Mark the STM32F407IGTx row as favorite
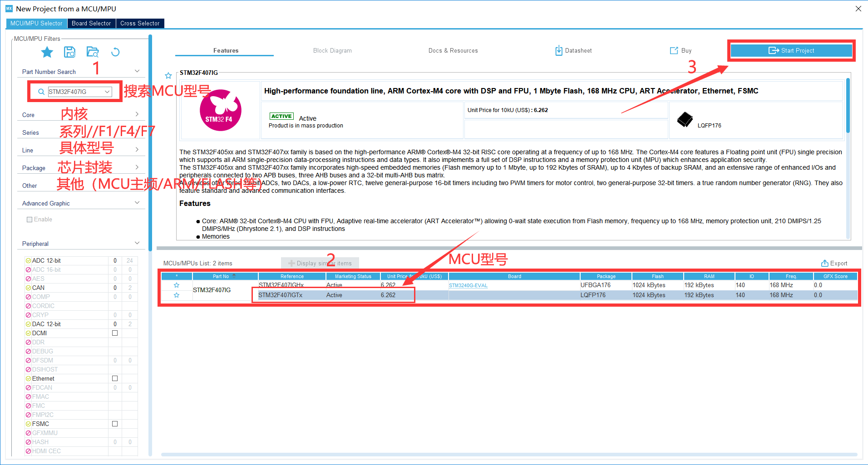Screen dimensions: 868x465 tap(177, 295)
